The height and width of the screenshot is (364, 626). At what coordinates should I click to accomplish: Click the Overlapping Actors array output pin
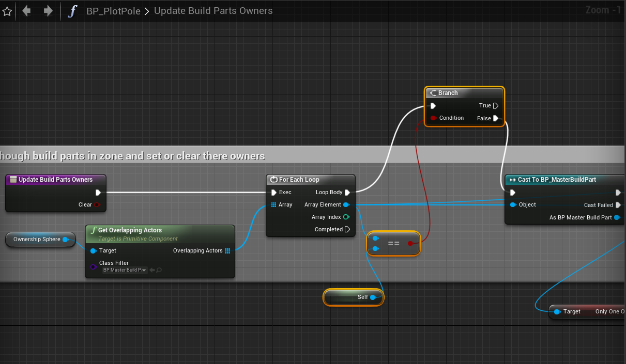coord(227,251)
